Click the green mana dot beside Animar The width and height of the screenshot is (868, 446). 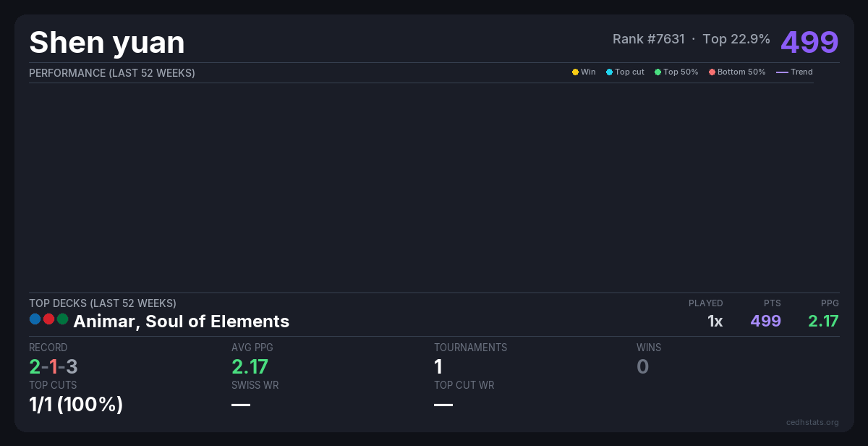(62, 319)
